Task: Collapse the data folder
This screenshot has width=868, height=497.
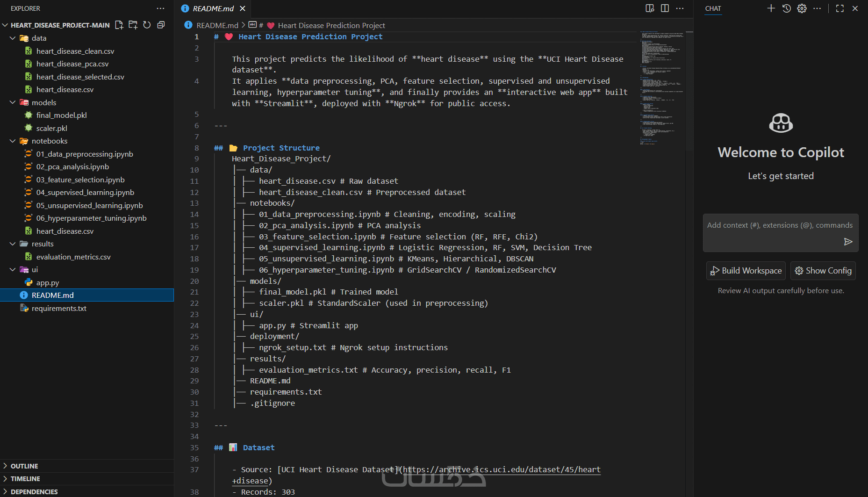Action: 13,38
